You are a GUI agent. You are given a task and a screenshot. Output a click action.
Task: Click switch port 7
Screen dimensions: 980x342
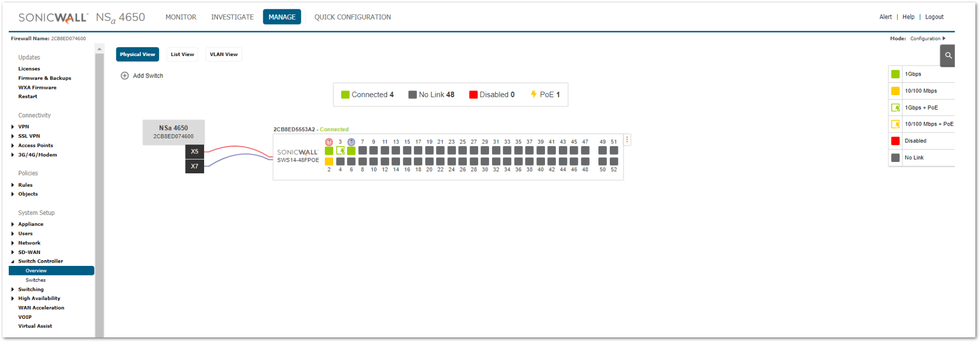[x=362, y=151]
